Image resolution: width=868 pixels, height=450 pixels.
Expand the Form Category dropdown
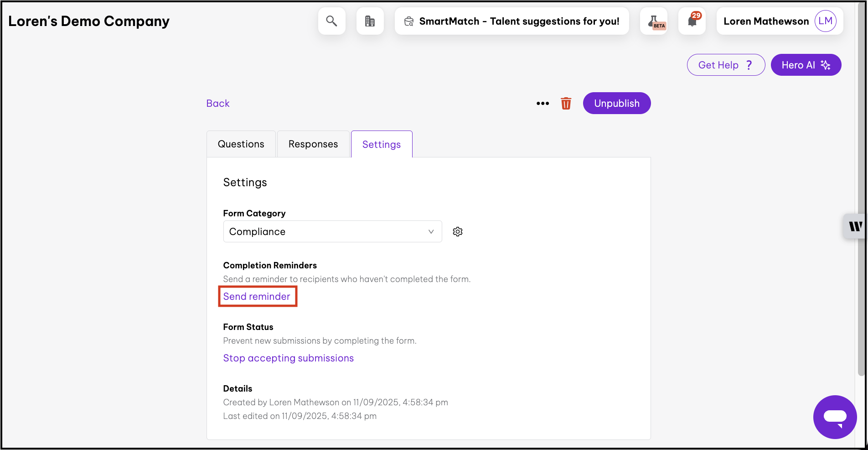(x=332, y=232)
